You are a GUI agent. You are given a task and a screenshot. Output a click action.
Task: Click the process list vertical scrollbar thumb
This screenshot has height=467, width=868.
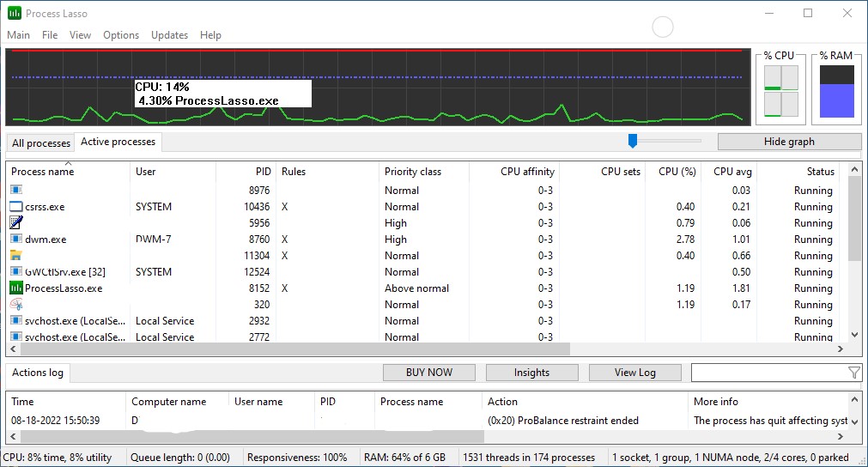coord(855,219)
